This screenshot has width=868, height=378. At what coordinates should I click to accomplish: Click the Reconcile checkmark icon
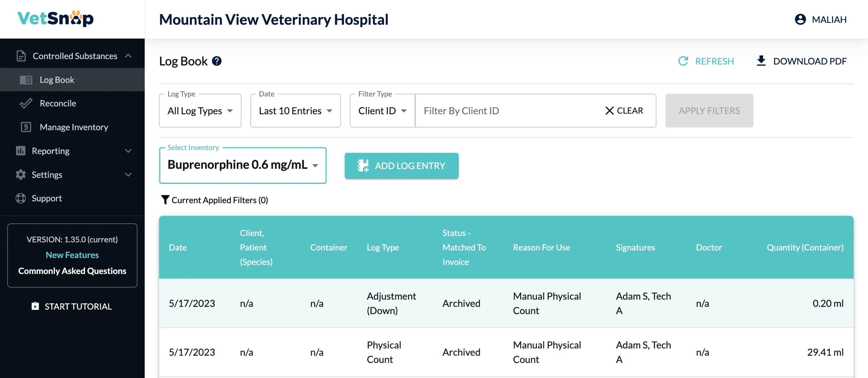click(26, 103)
